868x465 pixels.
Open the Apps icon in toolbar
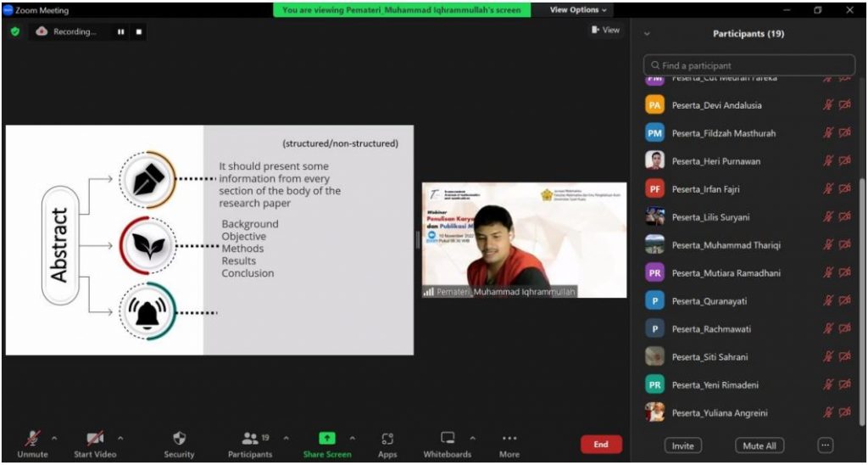(387, 439)
